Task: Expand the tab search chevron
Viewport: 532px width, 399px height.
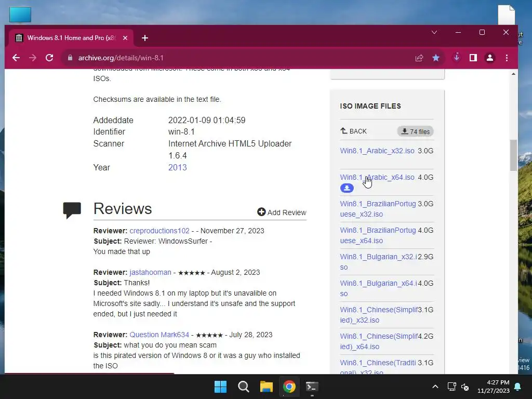Action: (434, 32)
